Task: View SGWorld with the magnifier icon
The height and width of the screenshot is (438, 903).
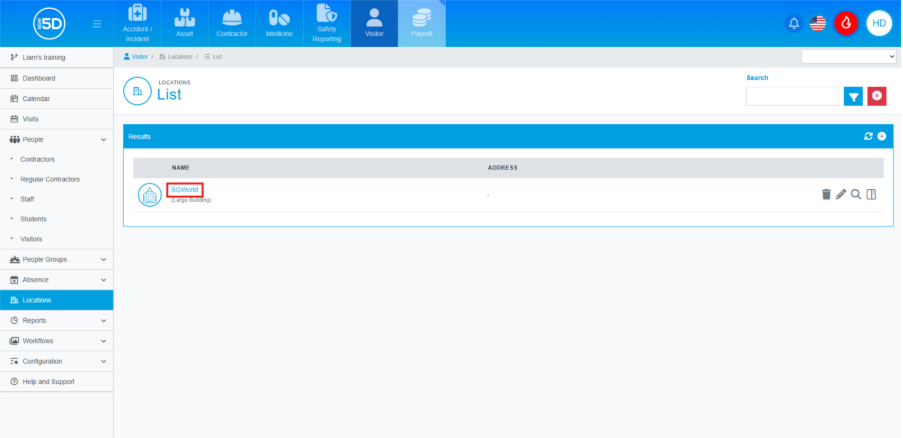Action: click(x=856, y=194)
